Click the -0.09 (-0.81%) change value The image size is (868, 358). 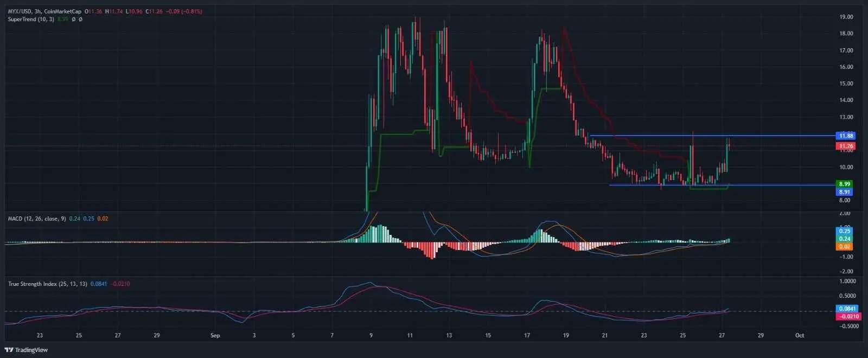183,11
